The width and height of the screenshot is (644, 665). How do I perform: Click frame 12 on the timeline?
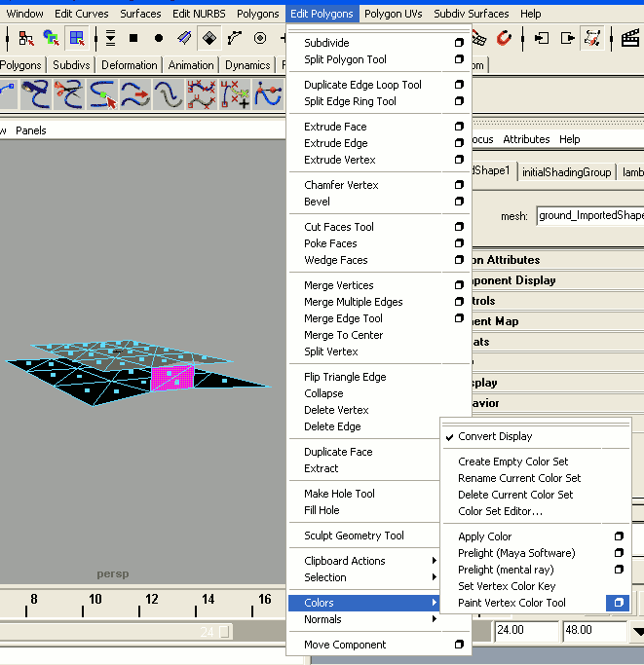151,600
